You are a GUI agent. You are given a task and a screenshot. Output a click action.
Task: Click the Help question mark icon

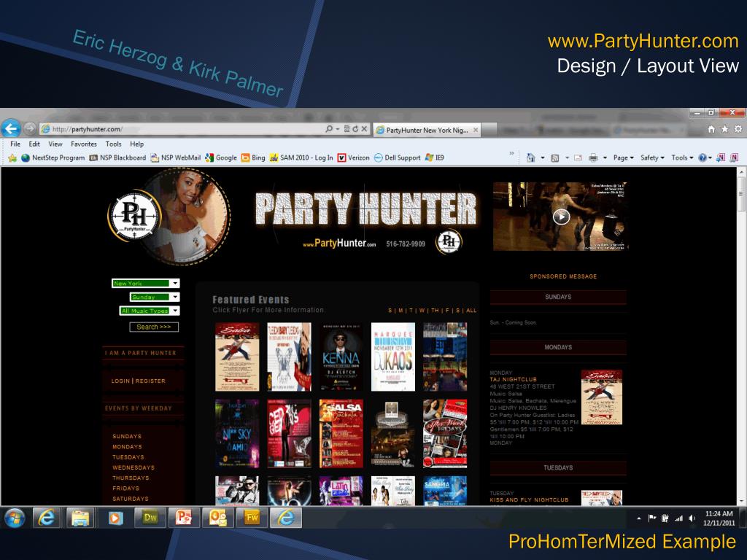pos(703,157)
